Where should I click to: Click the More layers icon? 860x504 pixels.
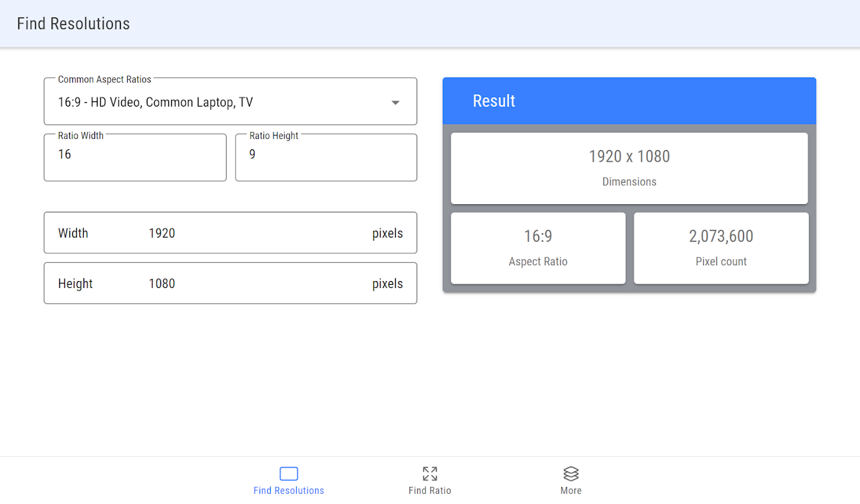coord(571,474)
